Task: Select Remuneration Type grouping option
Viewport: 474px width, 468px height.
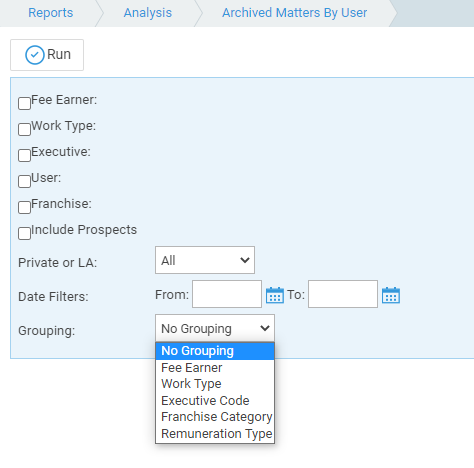Action: [x=215, y=433]
